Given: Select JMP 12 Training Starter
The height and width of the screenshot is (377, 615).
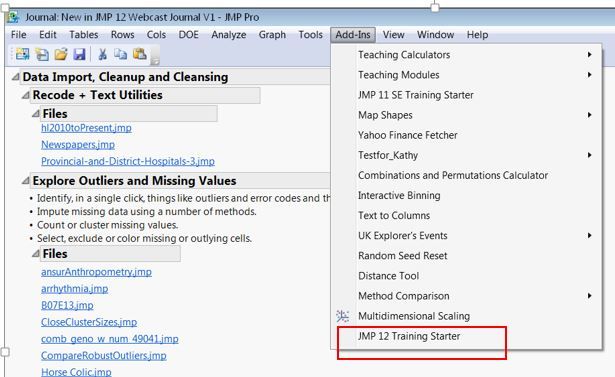Looking at the screenshot, I should pyautogui.click(x=467, y=336).
